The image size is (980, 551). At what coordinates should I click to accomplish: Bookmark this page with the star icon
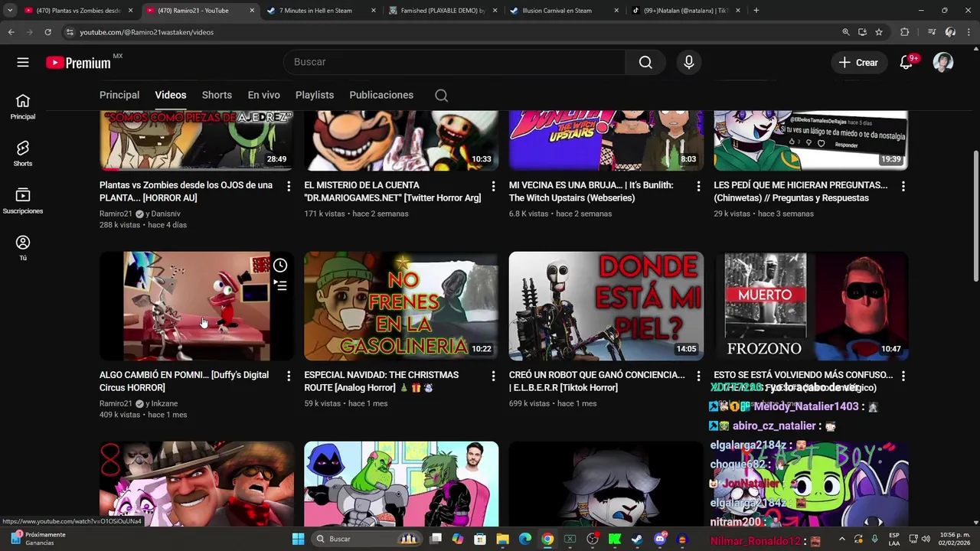pyautogui.click(x=879, y=32)
